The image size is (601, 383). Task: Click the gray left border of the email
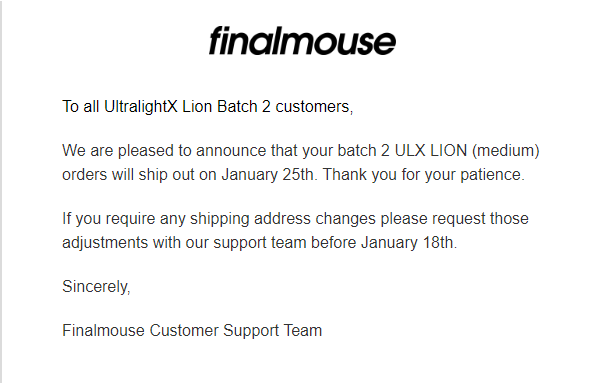click(x=1, y=191)
